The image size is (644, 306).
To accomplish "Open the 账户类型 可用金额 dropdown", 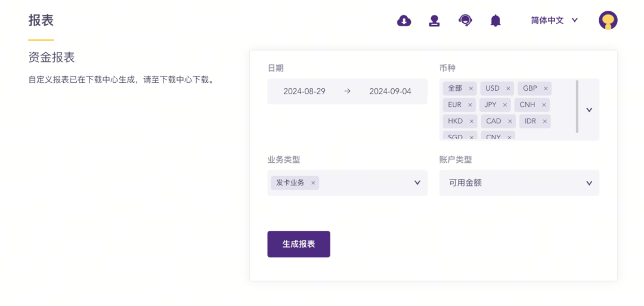I will click(519, 183).
